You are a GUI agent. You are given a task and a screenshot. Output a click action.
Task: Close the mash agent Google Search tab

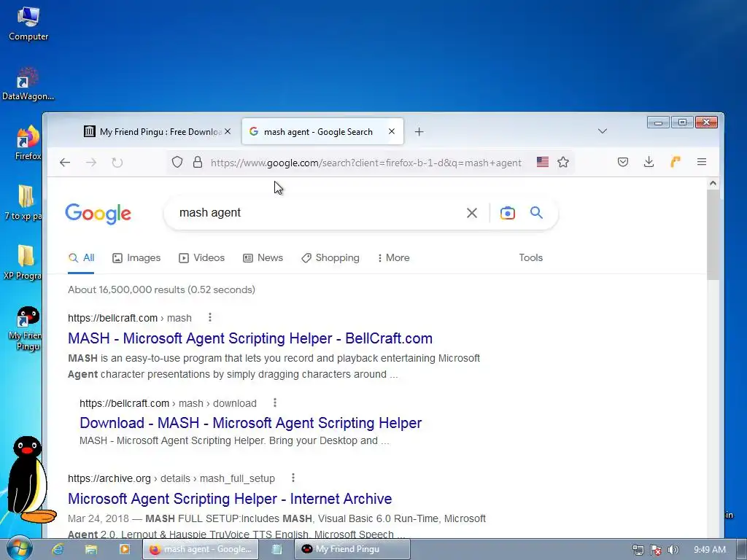[x=392, y=131]
